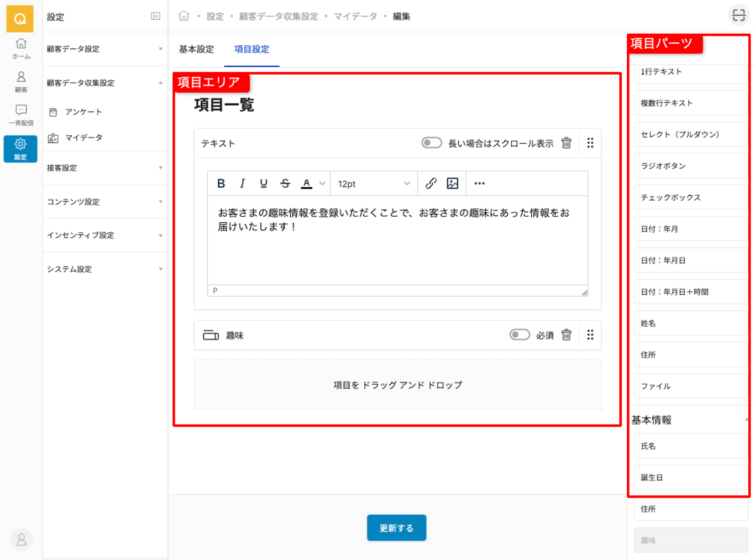Click 設定 in the breadcrumb
Image resolution: width=755 pixels, height=560 pixels.
(215, 17)
